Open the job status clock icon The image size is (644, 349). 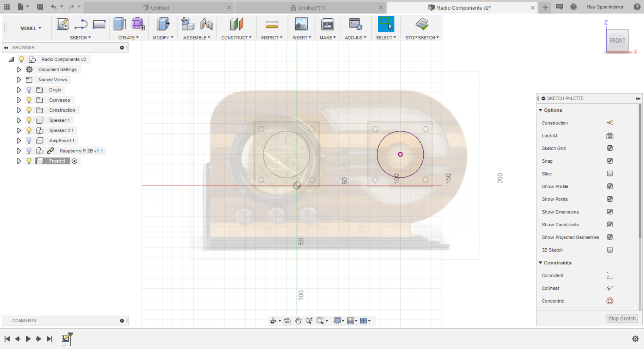(x=573, y=7)
